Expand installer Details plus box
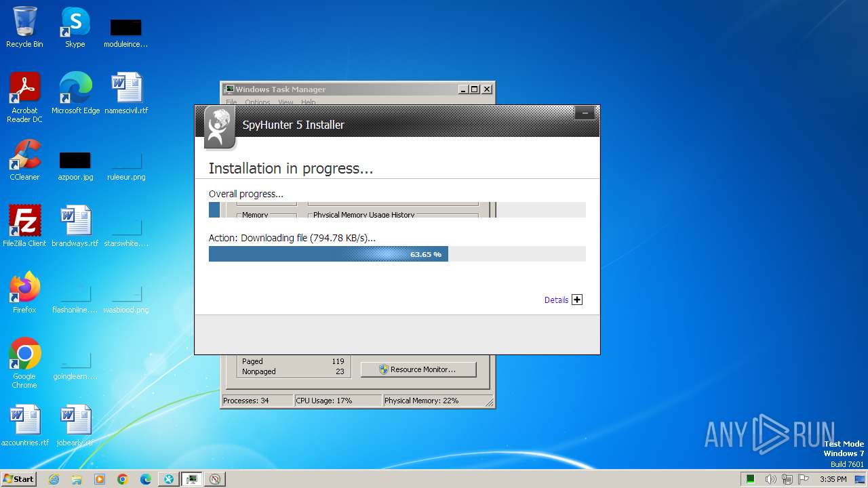This screenshot has height=488, width=868. [x=577, y=300]
